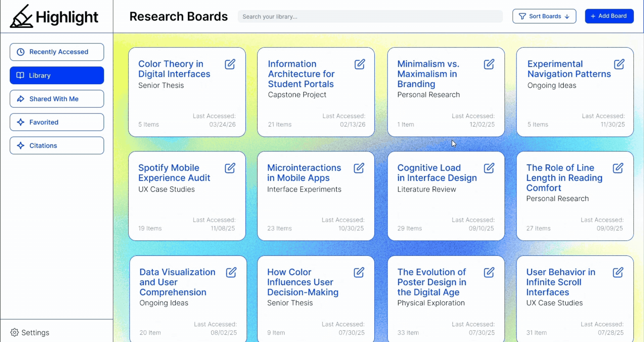Click edit icon on Experimental Navigation Patterns
This screenshot has height=342, width=644.
tap(619, 64)
